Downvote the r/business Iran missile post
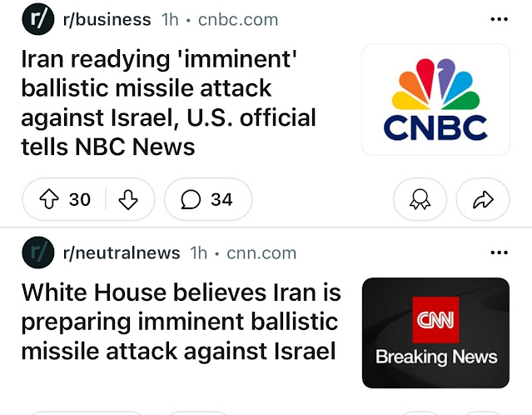The width and height of the screenshot is (532, 415). [127, 199]
